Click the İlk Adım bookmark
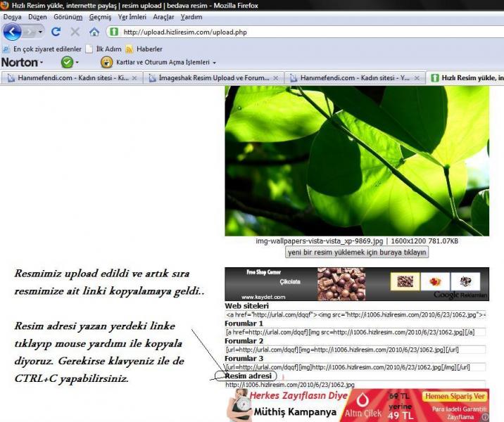 point(103,49)
